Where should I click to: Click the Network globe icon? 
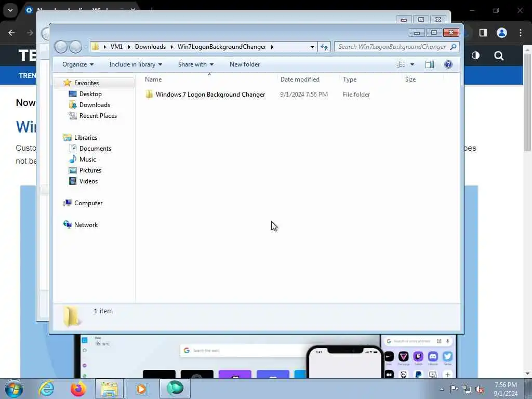point(67,224)
